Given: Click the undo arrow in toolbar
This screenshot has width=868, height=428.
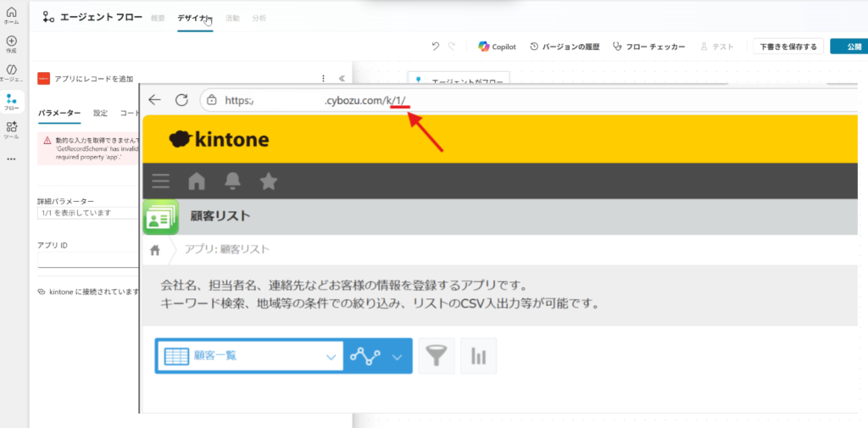Looking at the screenshot, I should (436, 47).
